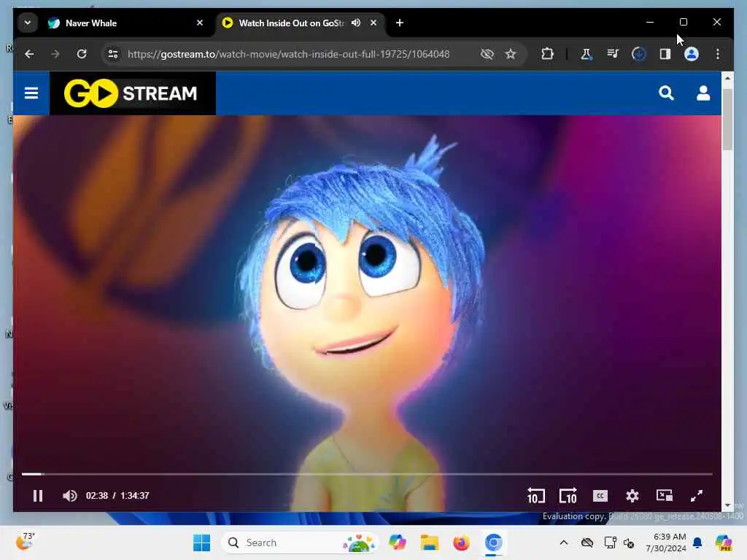This screenshot has height=560, width=747.
Task: Open the Copilot preview tray icon
Action: click(724, 542)
